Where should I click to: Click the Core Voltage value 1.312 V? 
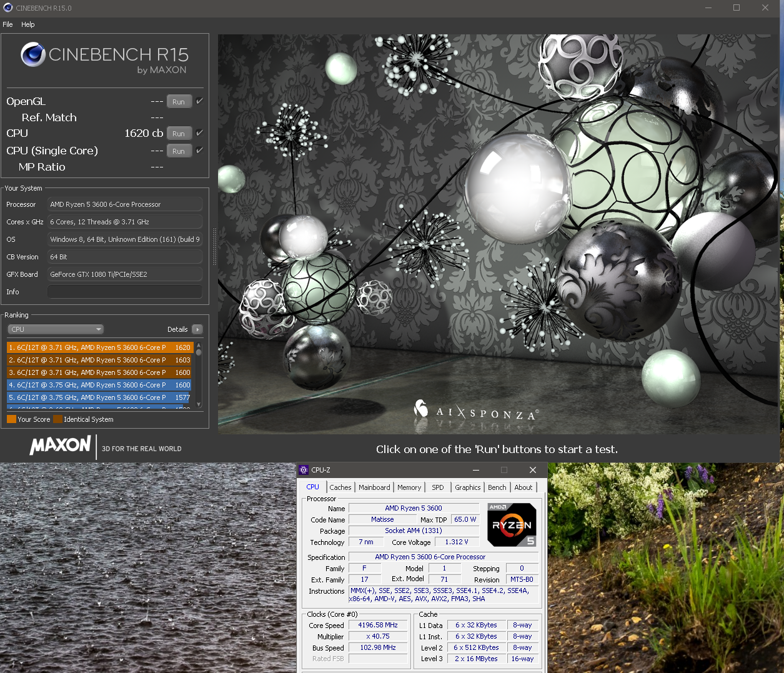click(457, 542)
